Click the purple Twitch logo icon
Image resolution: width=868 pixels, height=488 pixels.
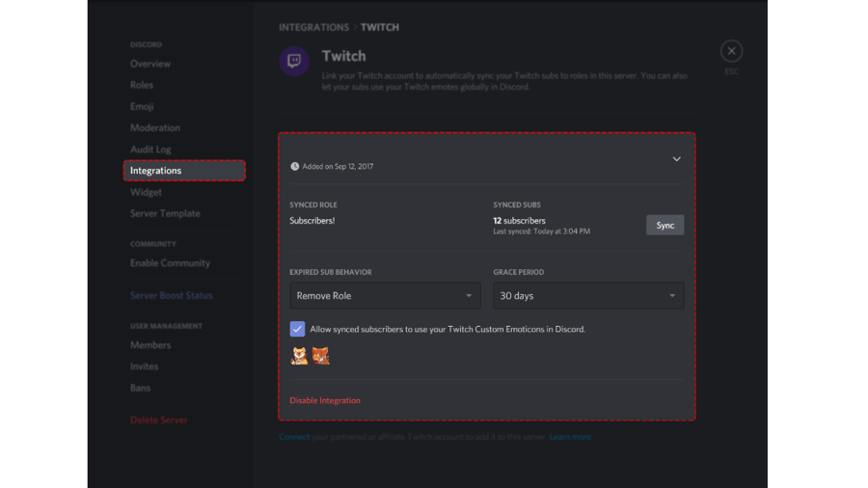[294, 61]
